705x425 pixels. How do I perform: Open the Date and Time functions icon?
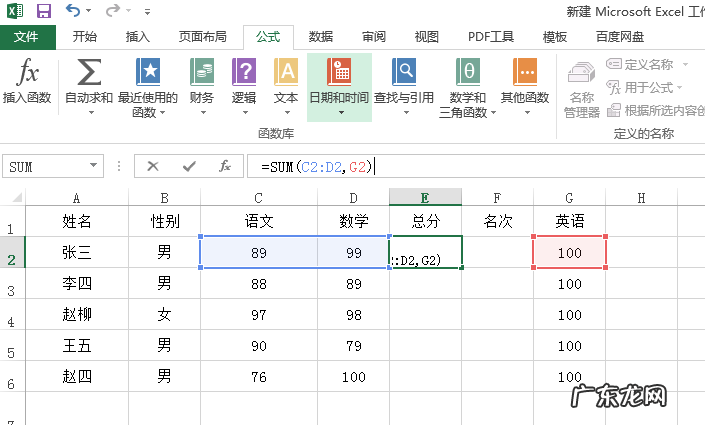(339, 72)
